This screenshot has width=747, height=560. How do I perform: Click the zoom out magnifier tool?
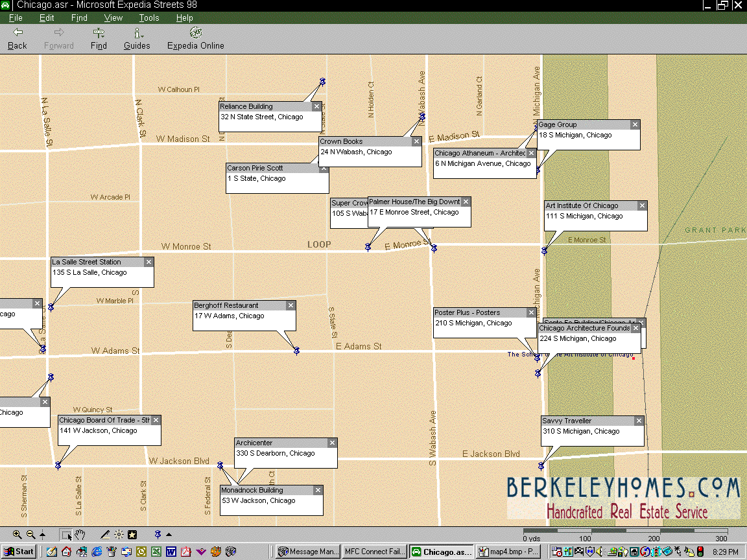[30, 535]
